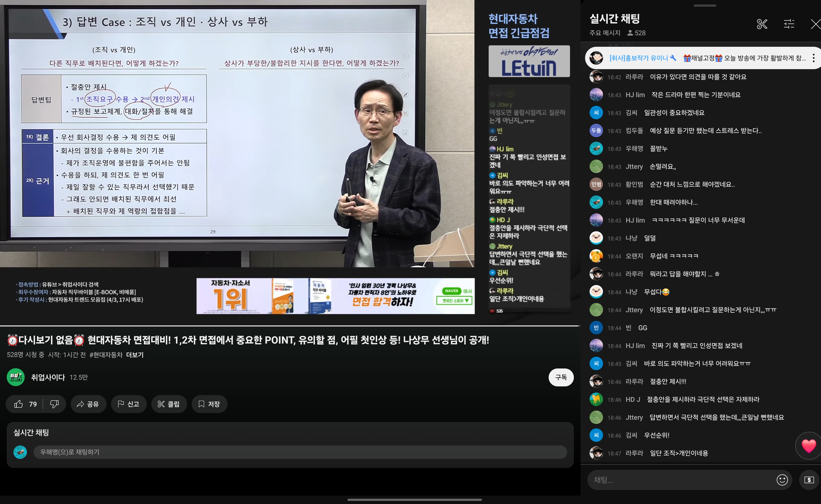Subscribe with the 구독 button

coord(561,377)
